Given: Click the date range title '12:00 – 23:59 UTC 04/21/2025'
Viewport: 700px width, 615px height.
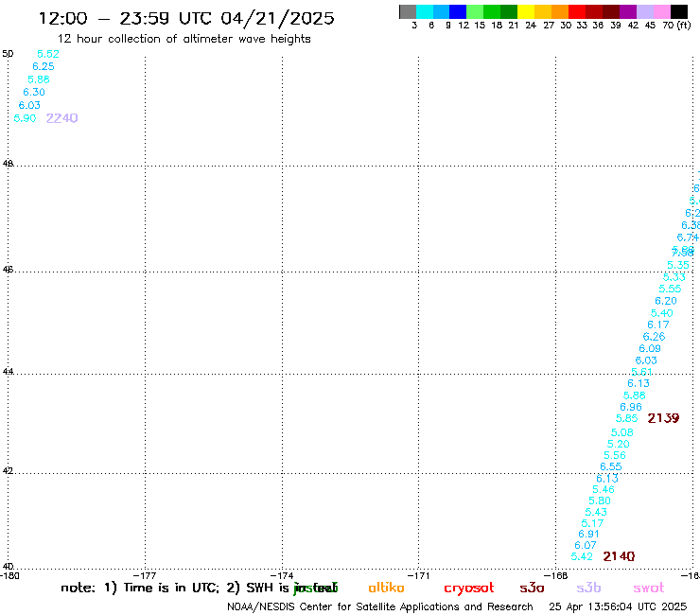Looking at the screenshot, I should pos(186,18).
